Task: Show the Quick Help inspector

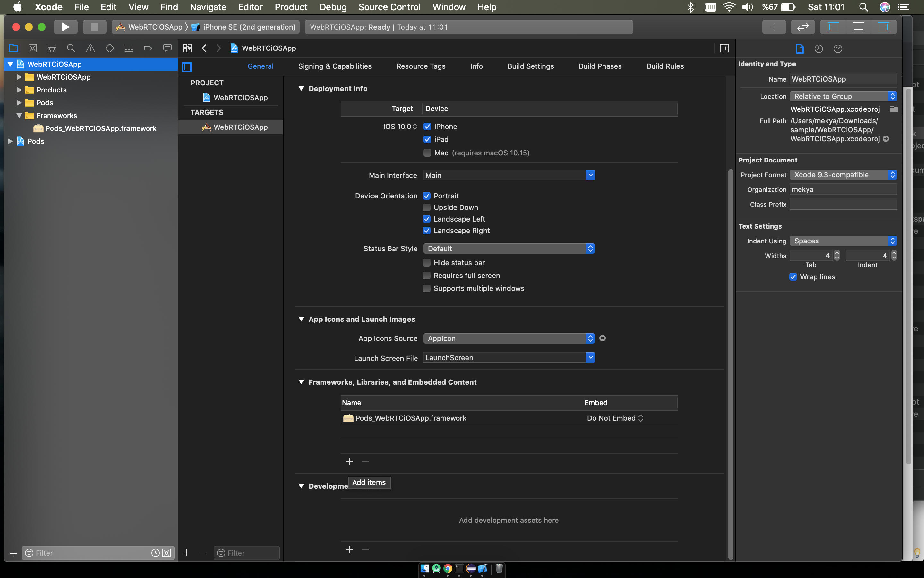Action: 838,48
